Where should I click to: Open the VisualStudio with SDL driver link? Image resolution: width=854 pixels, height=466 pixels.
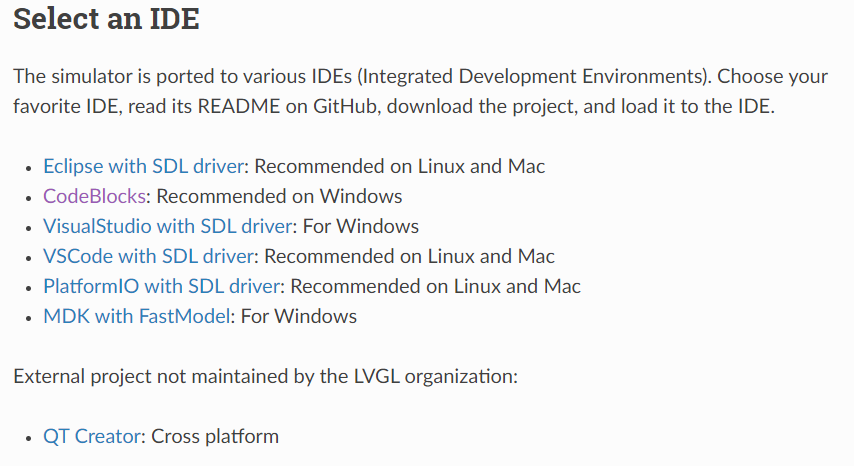168,226
